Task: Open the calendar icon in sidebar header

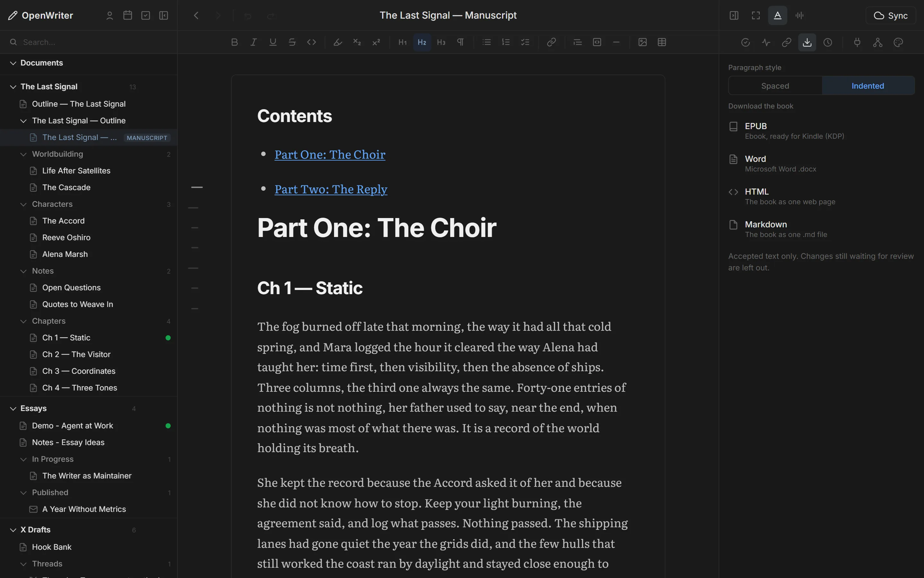Action: 127,15
